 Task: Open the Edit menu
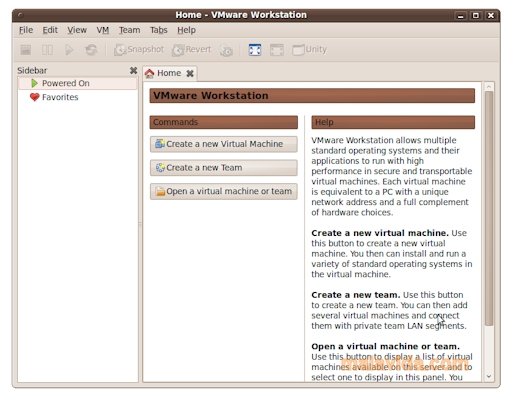point(50,30)
